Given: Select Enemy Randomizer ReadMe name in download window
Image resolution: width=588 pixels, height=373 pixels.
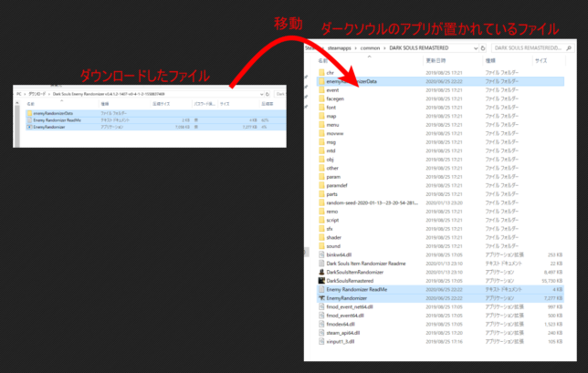Looking at the screenshot, I should coord(57,120).
